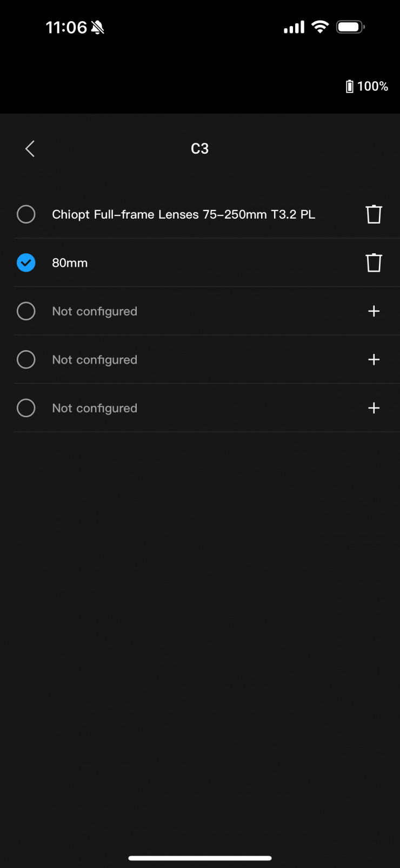Tap the trash icon beside 80mm
Viewport: 400px width, 868px height.
point(374,263)
